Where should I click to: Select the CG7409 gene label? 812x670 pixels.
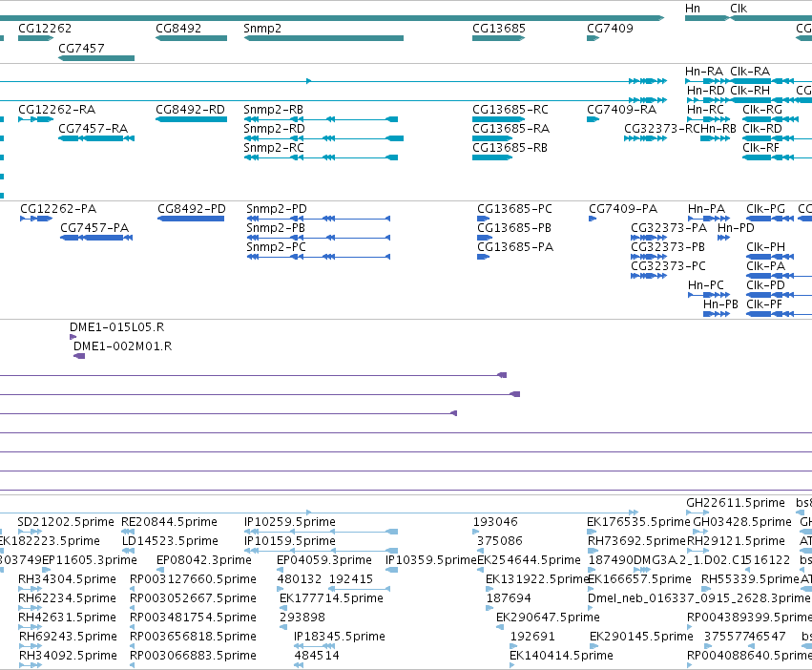tap(610, 29)
